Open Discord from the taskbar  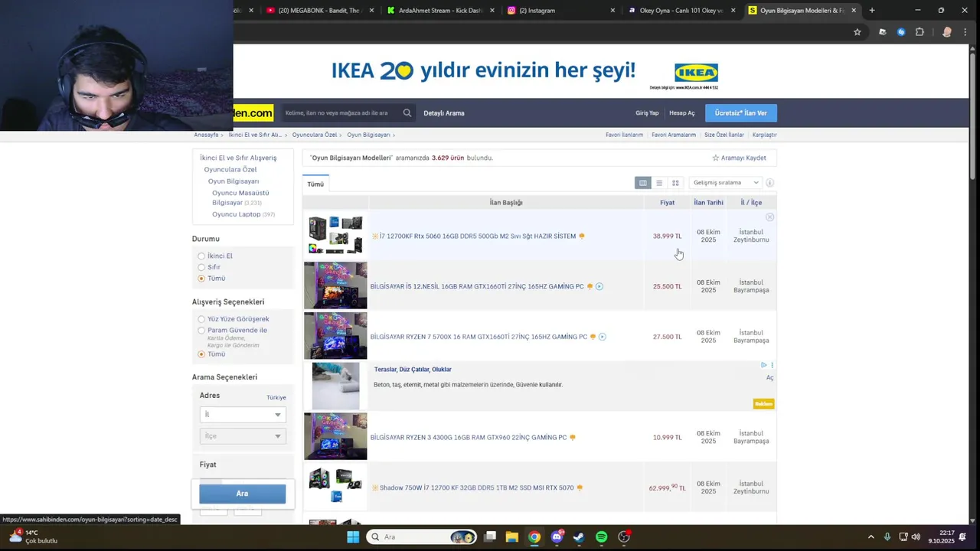point(557,536)
